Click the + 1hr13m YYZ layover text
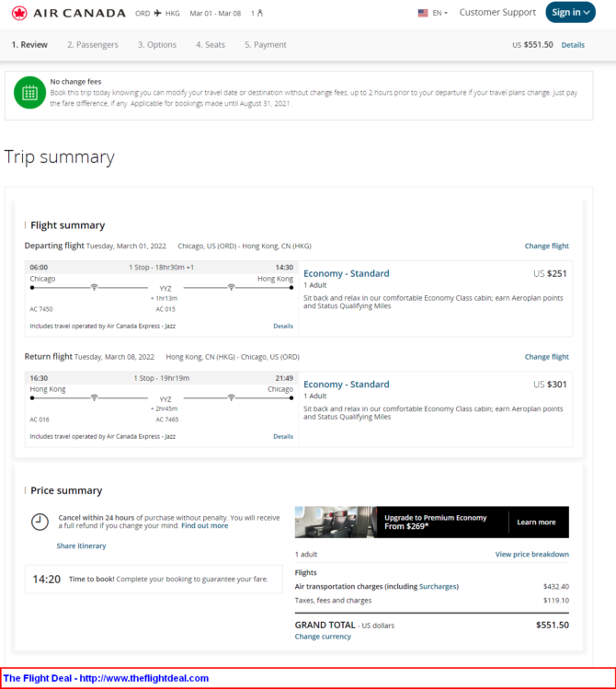 (x=165, y=298)
